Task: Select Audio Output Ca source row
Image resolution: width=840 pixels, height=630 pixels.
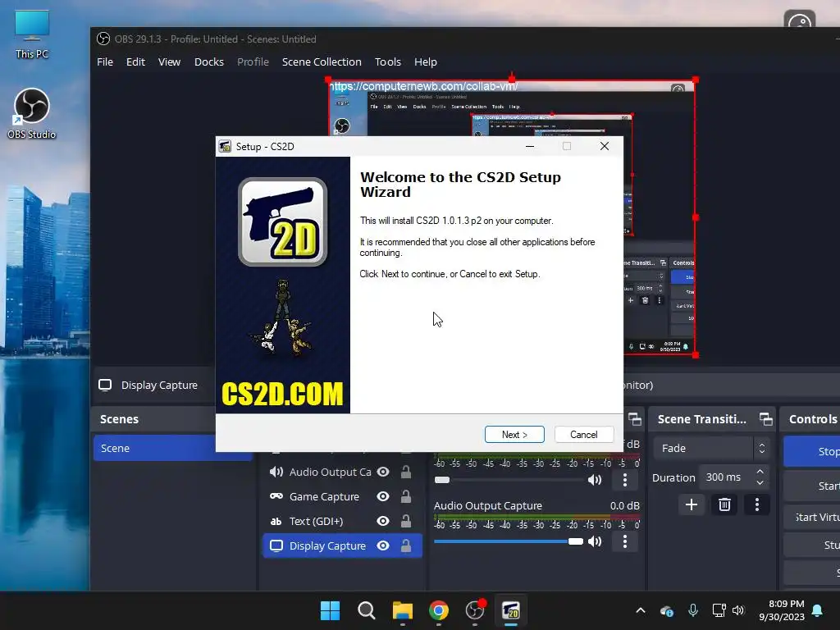Action: point(342,472)
